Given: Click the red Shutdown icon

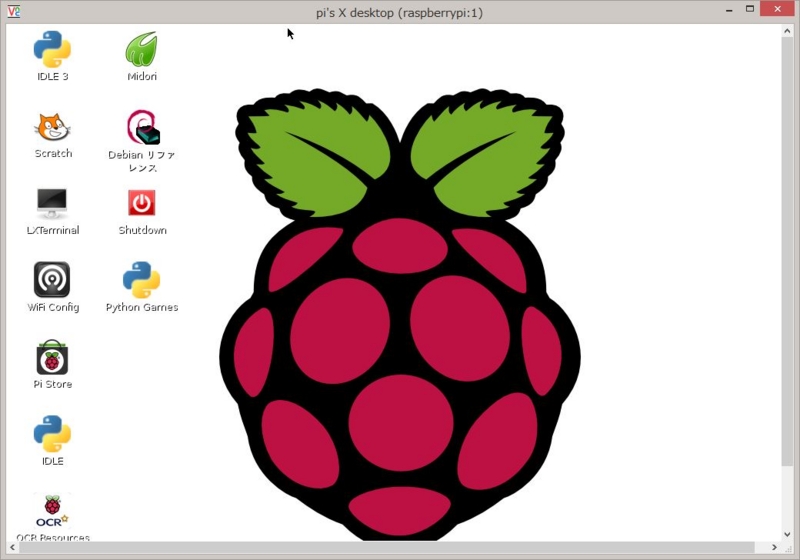Looking at the screenshot, I should pos(142,203).
